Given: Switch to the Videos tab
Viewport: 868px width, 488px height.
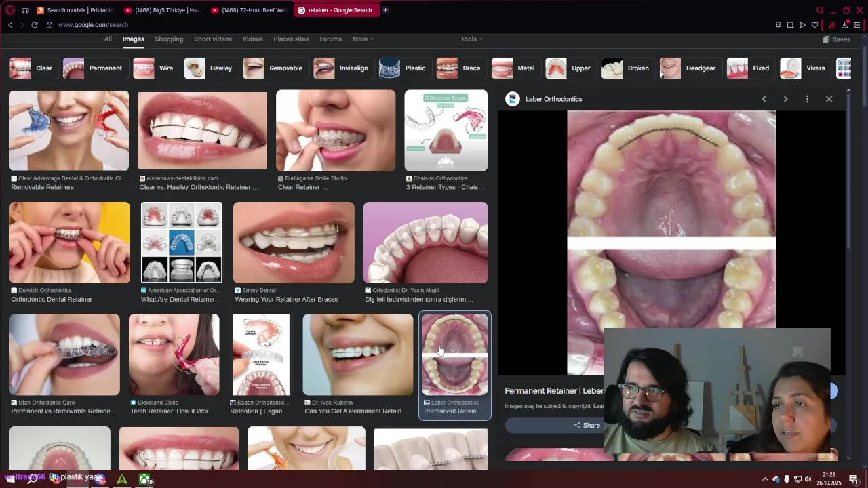Looking at the screenshot, I should click(x=252, y=39).
